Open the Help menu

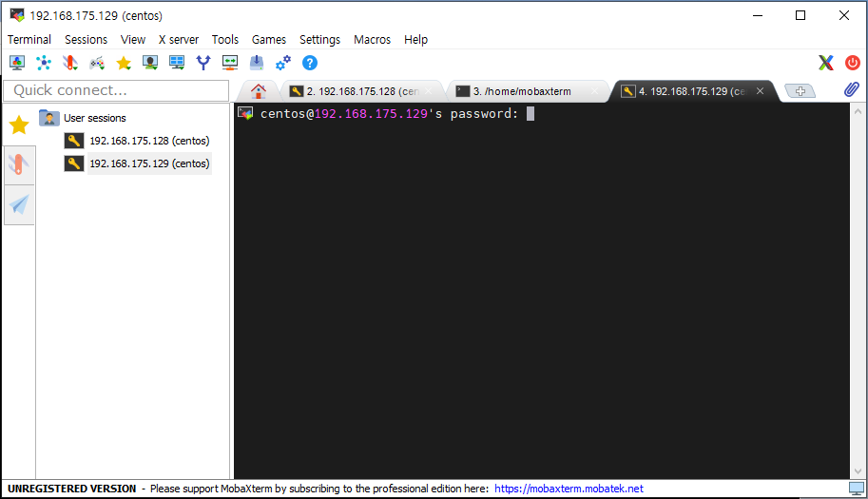[x=415, y=40]
